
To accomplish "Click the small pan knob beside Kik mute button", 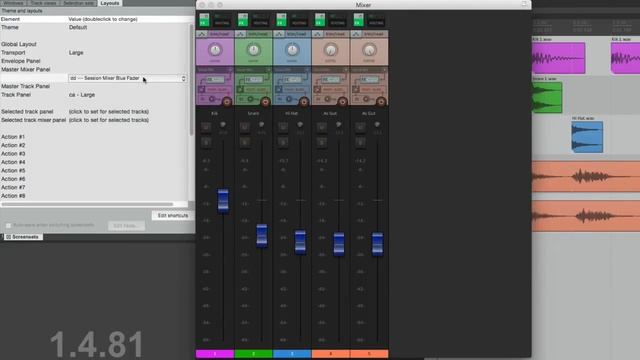I will [x=223, y=124].
